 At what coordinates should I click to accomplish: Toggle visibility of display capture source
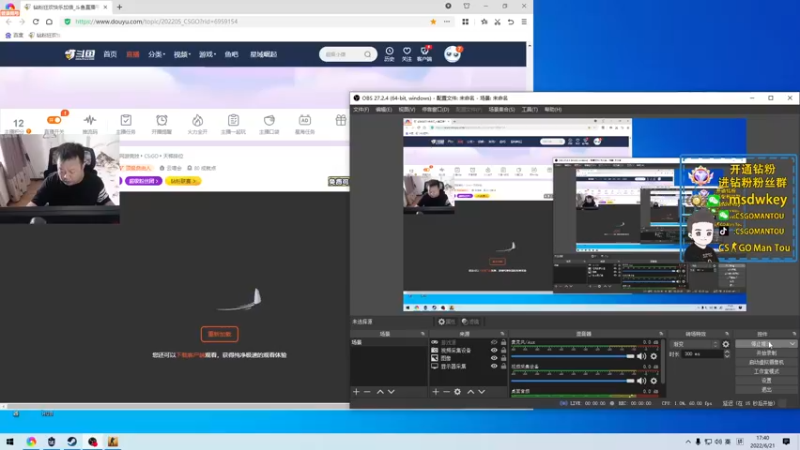(x=494, y=366)
